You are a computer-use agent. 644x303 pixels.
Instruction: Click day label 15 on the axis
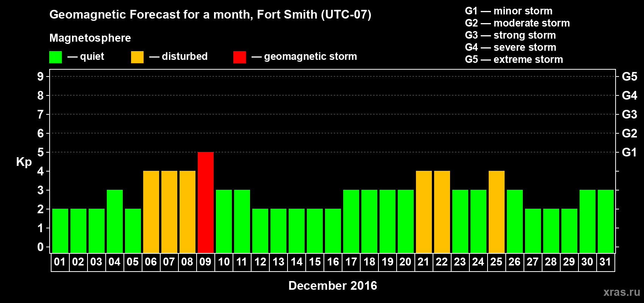click(x=315, y=262)
